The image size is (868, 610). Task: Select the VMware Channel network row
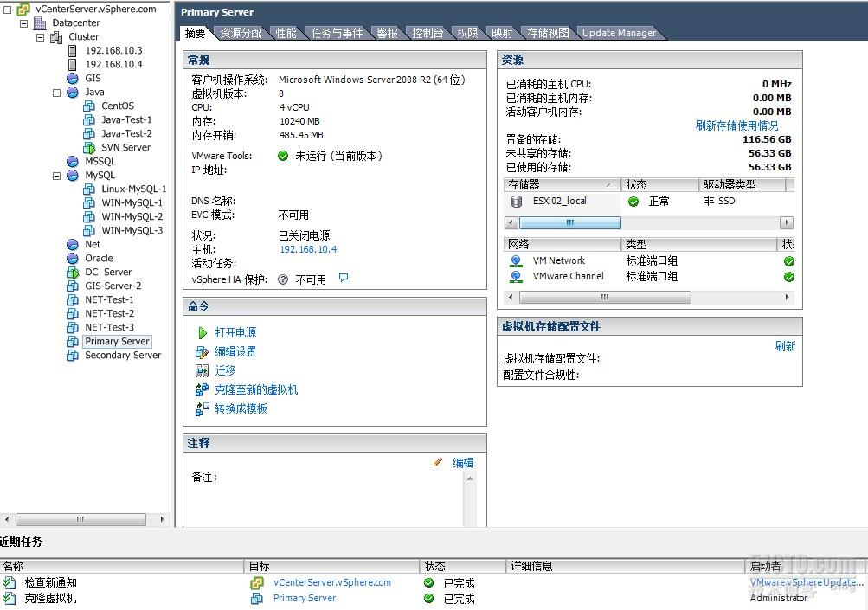(x=650, y=276)
